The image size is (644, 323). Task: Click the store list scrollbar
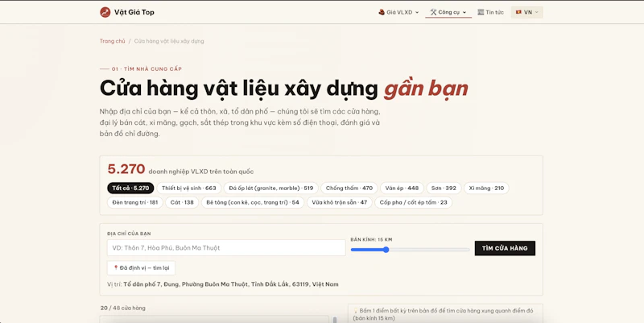coord(335,320)
